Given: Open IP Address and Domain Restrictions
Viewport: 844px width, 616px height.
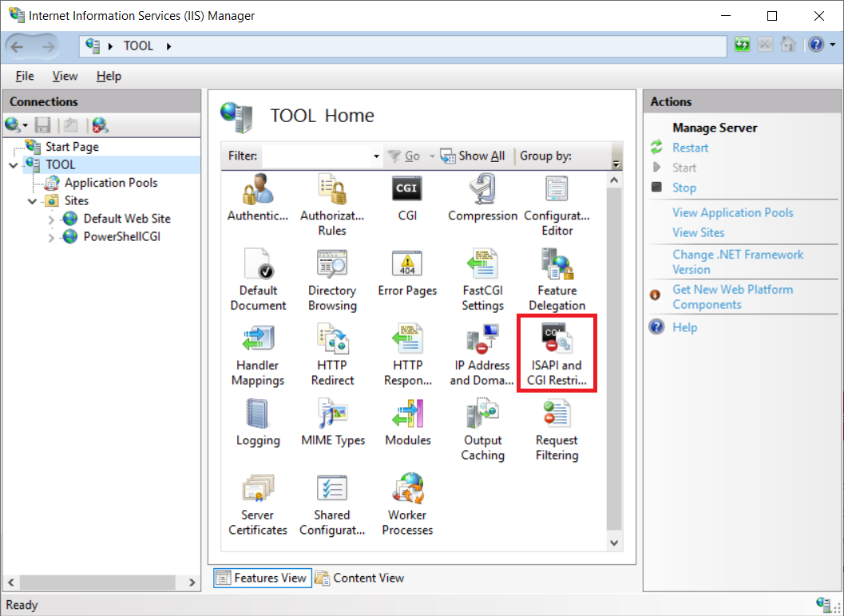Looking at the screenshot, I should pos(482,354).
